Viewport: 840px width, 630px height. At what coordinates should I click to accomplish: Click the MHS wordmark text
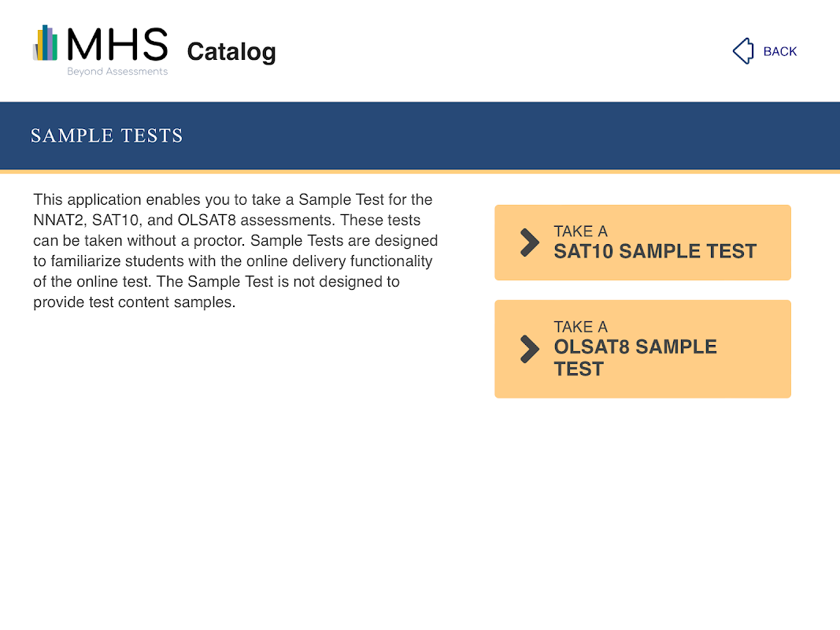[117, 44]
